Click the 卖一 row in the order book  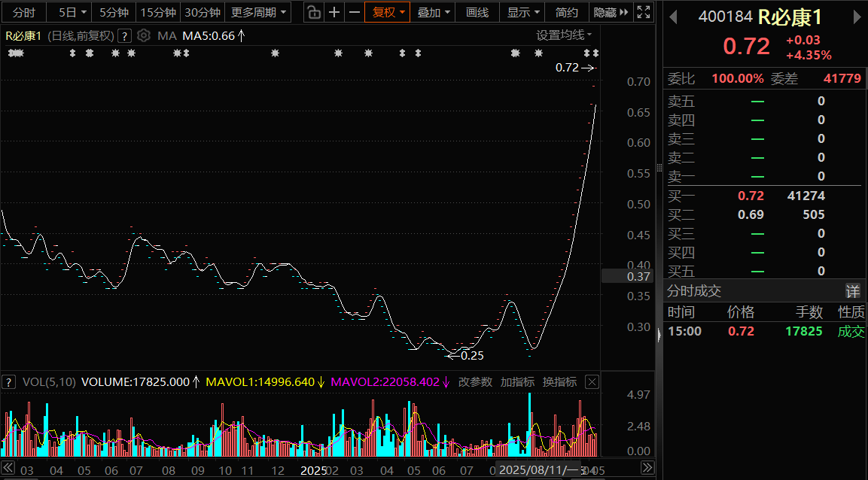766,176
